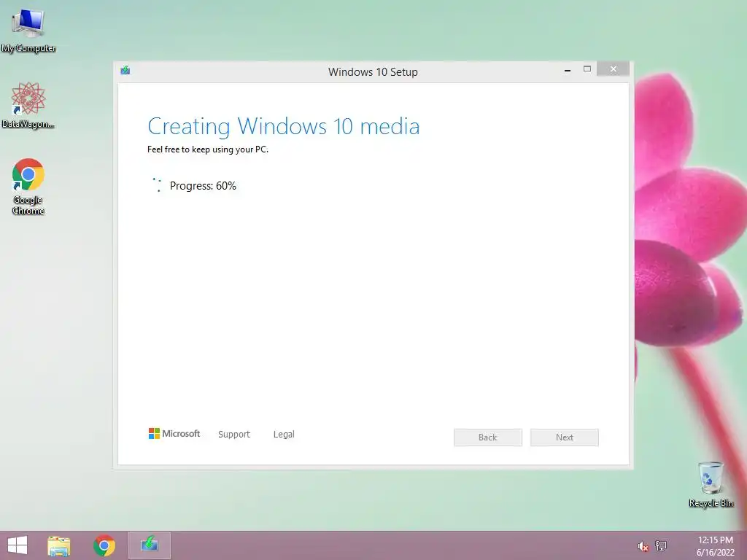Click the 'Progress: 60%' text
Screen dimensions: 747x560
pos(203,186)
